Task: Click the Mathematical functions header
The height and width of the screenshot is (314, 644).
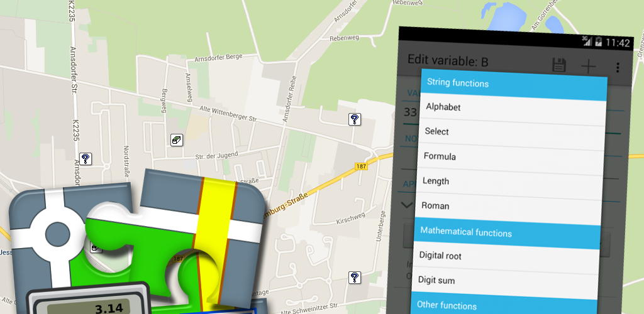Action: [508, 234]
